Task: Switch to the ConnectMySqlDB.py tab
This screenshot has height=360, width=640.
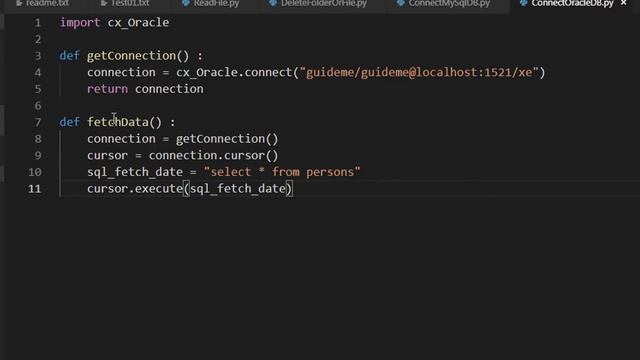Action: click(x=443, y=3)
